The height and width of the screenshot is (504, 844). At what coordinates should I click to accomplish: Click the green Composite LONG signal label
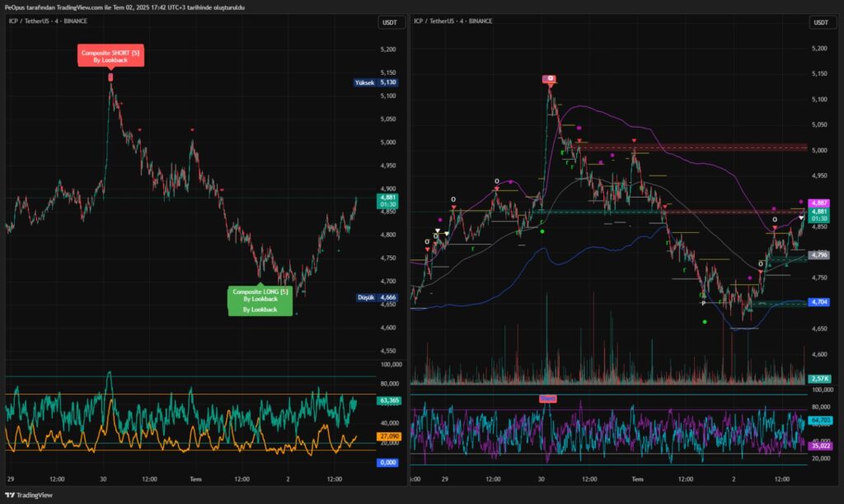point(260,300)
